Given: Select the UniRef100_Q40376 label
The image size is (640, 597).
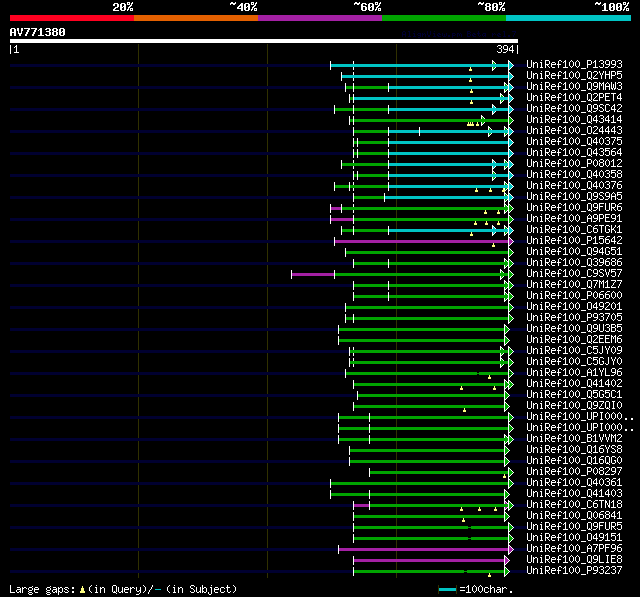Looking at the screenshot, I should coord(574,186).
